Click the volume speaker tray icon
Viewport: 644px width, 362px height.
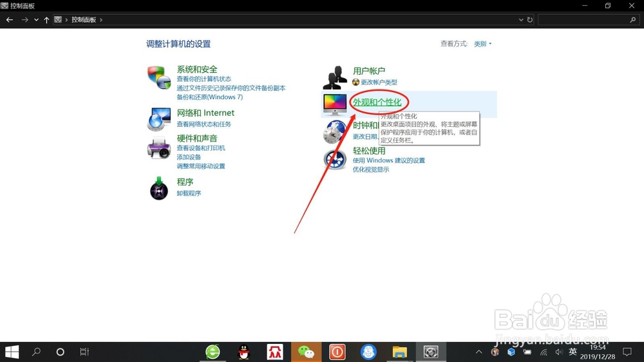tap(558, 352)
